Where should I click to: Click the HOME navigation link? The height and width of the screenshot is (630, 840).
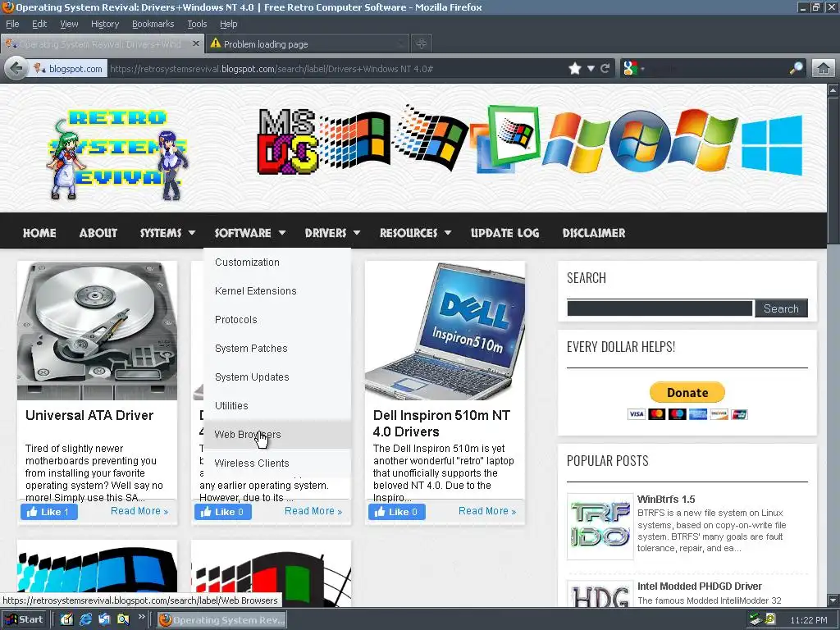39,233
